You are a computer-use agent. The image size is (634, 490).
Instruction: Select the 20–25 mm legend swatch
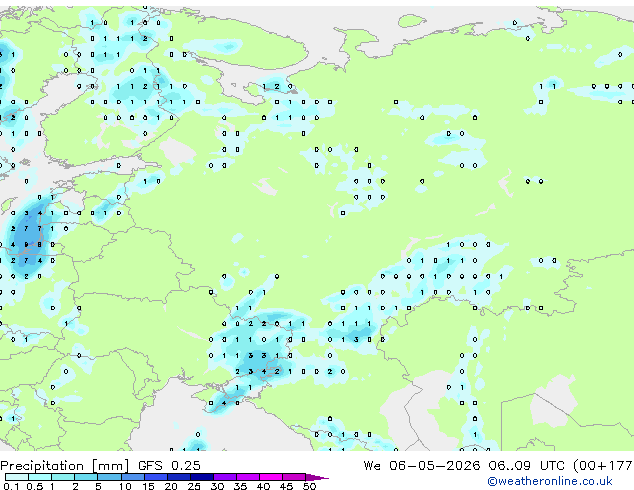(x=178, y=477)
